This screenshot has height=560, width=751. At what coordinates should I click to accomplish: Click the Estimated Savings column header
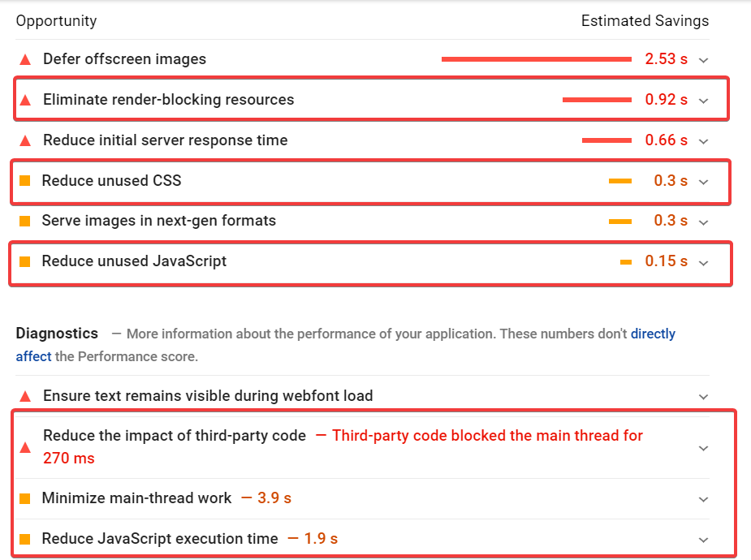pos(645,20)
